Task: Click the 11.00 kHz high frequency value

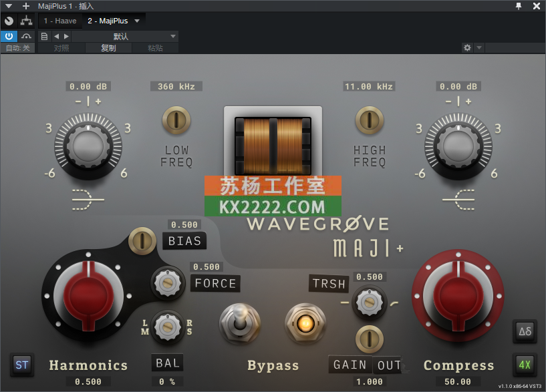Action: point(369,86)
